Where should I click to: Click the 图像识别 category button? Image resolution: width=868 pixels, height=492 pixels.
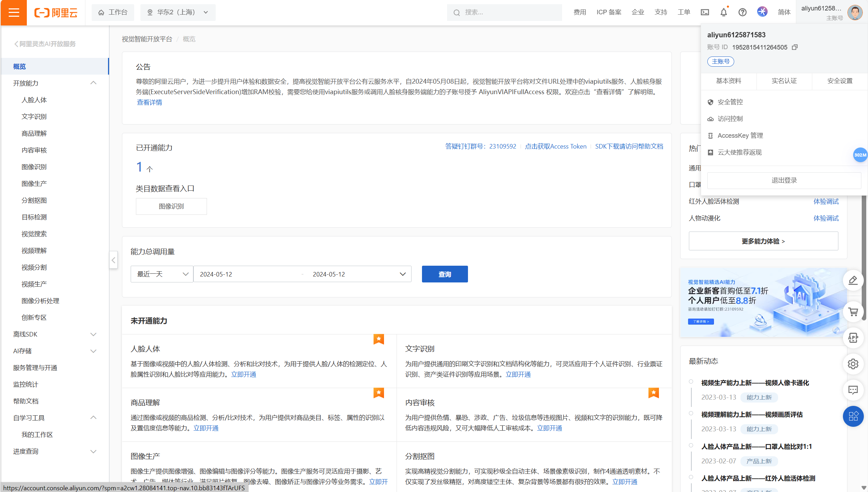pyautogui.click(x=171, y=206)
